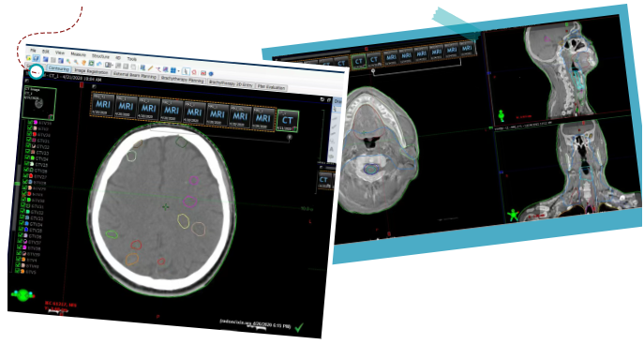Click the GTV35 blue color swatch
Viewport: 644px width, 344px height.
click(26, 230)
